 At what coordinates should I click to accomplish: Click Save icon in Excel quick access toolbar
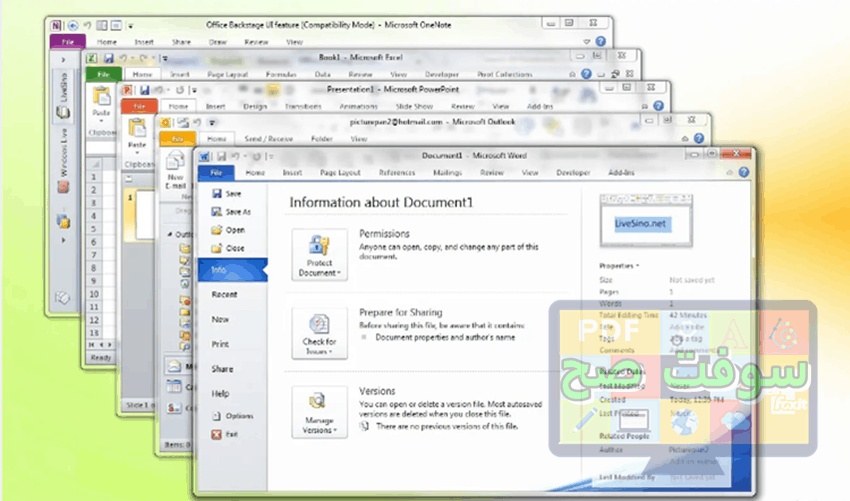108,58
